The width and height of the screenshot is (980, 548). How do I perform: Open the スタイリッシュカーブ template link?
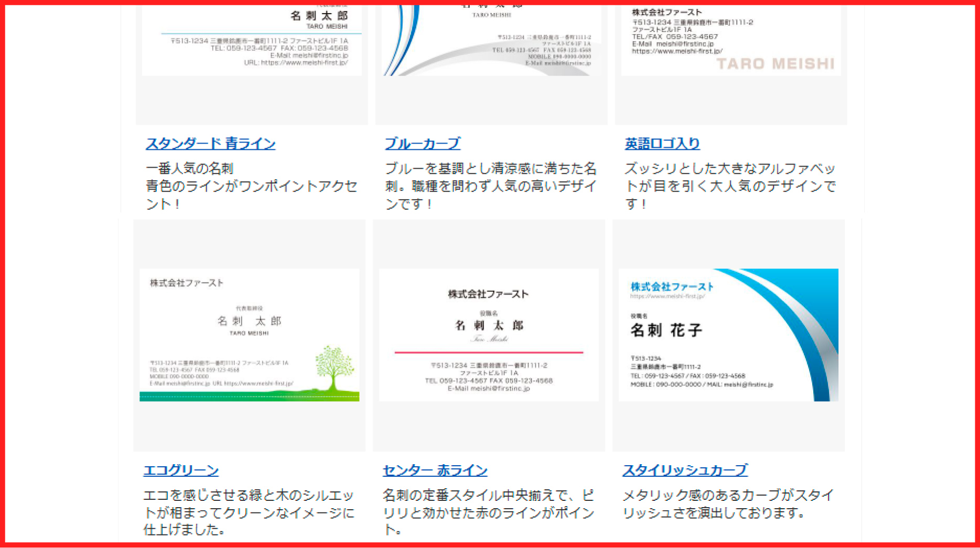[685, 470]
